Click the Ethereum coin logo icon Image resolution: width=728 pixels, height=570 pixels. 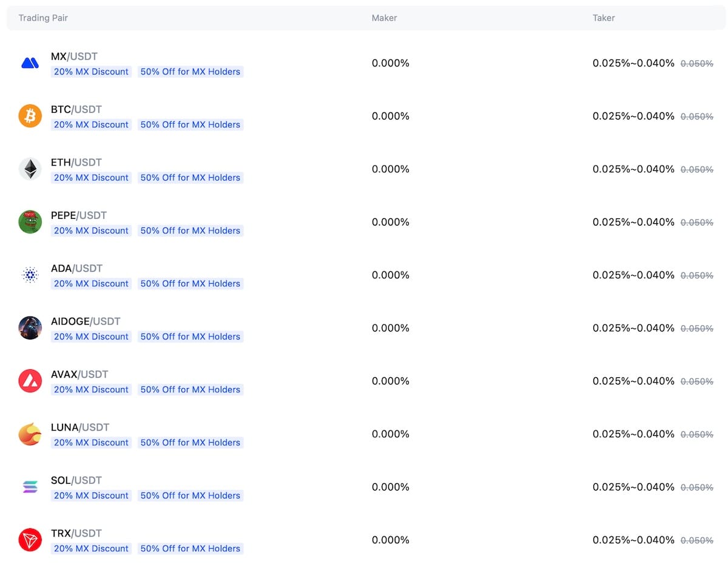[x=30, y=169]
